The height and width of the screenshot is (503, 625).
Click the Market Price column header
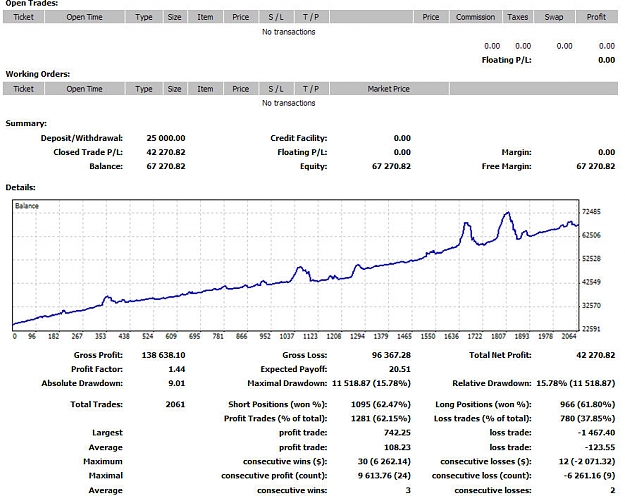point(389,89)
